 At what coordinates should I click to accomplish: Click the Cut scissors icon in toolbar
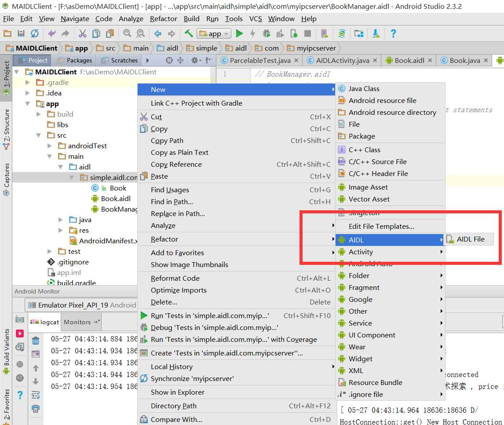83,33
